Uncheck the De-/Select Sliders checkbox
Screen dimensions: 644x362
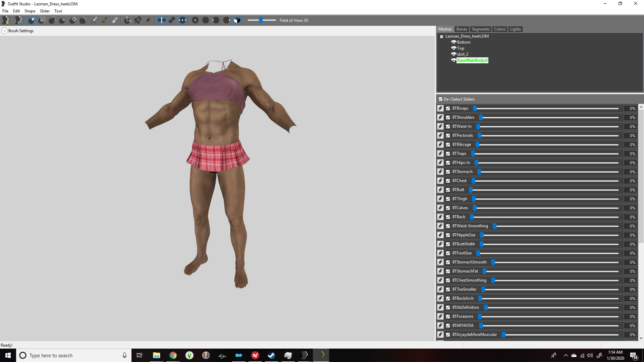(440, 99)
